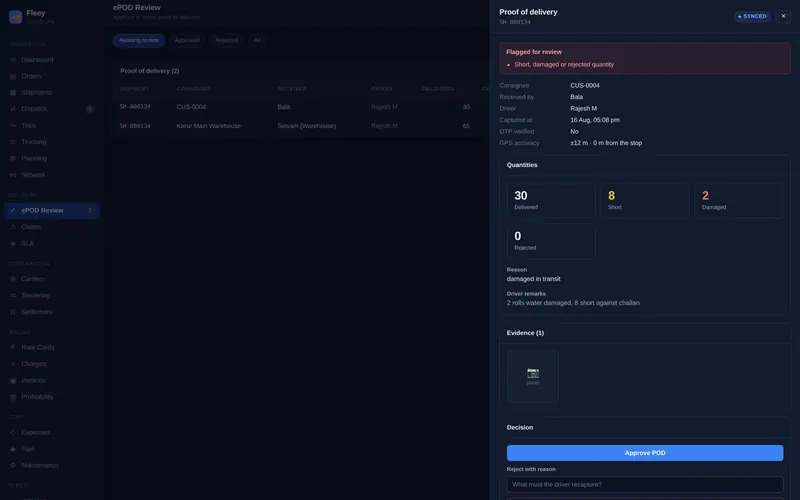Image resolution: width=800 pixels, height=500 pixels.
Task: Select the Awaiting review filter tab
Action: (139, 40)
